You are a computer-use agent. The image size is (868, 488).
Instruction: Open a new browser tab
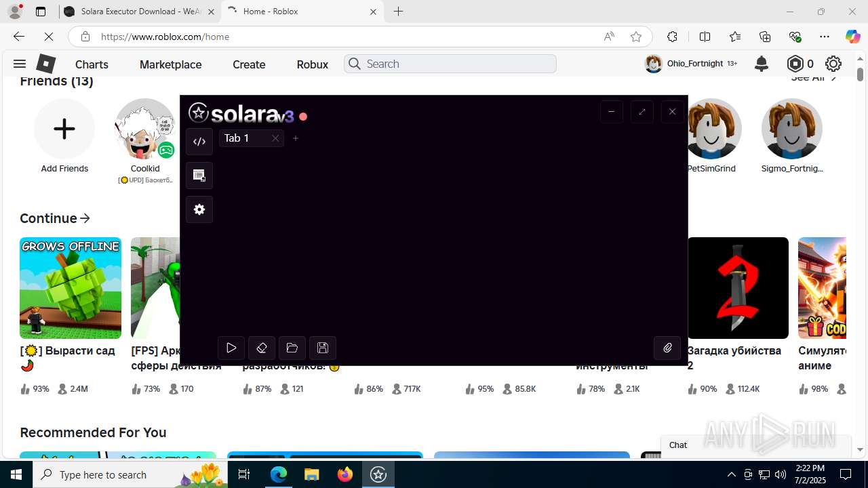click(x=399, y=12)
